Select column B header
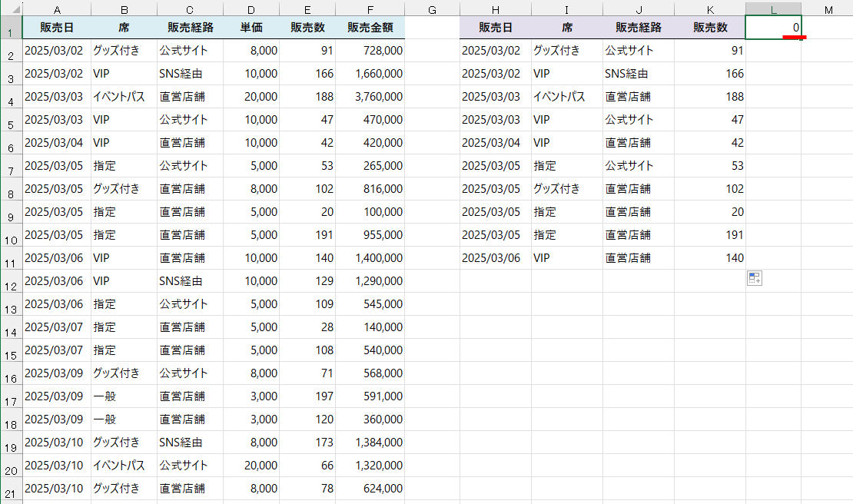Image resolution: width=853 pixels, height=504 pixels. click(124, 9)
